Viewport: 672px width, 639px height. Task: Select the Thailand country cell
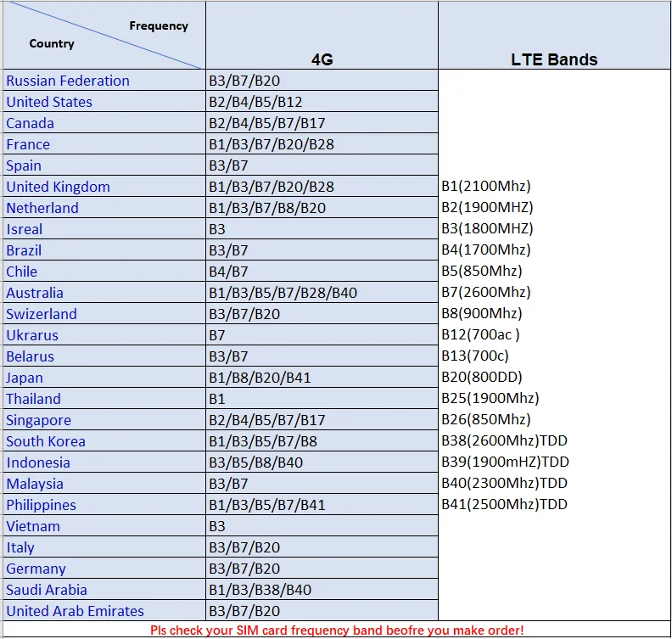[104, 399]
